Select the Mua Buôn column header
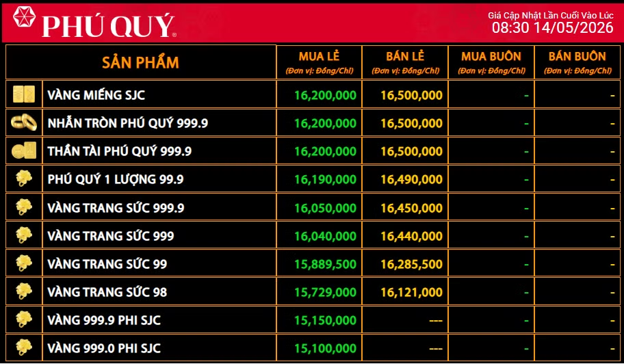 (491, 62)
